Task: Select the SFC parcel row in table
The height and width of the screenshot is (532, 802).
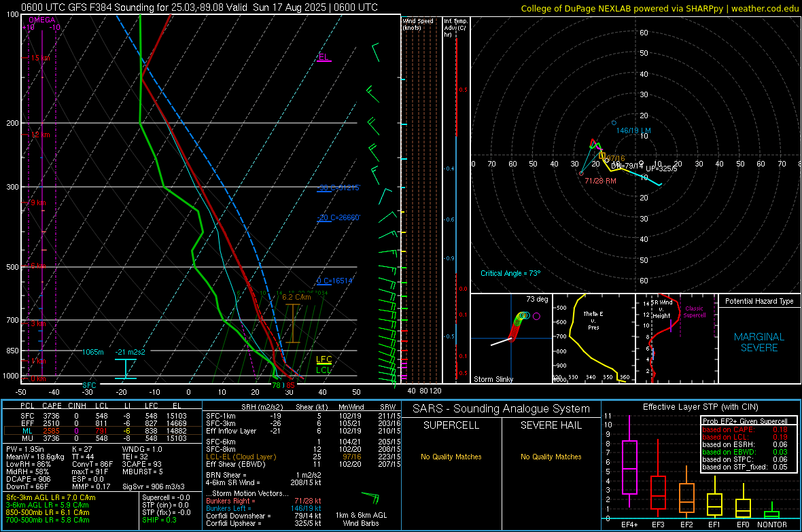Action: click(x=103, y=416)
